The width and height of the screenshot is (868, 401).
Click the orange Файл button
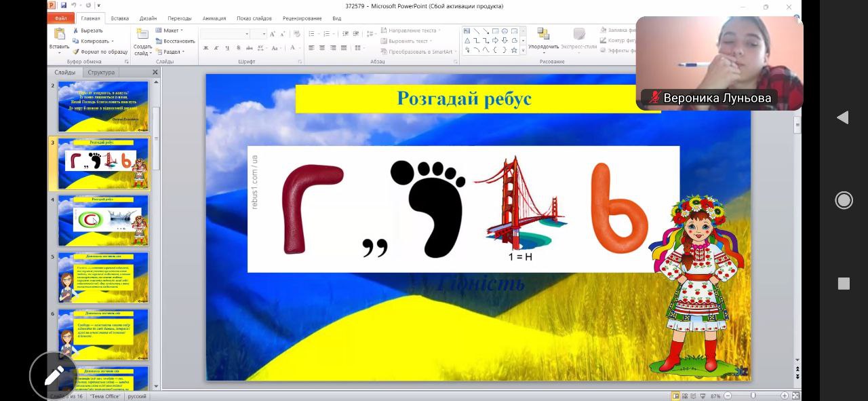61,18
